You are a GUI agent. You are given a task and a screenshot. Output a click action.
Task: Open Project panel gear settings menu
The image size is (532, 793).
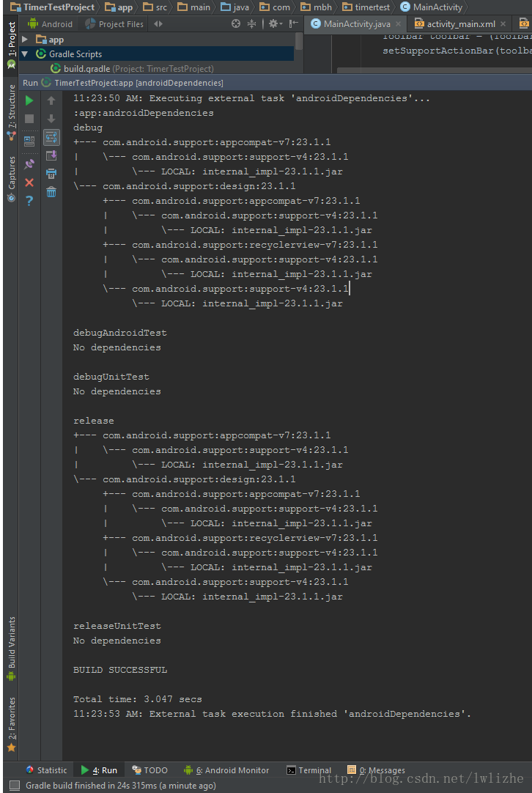click(x=275, y=23)
